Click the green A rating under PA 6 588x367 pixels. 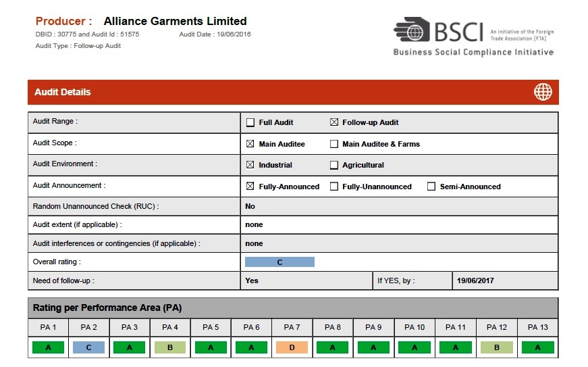(x=251, y=347)
